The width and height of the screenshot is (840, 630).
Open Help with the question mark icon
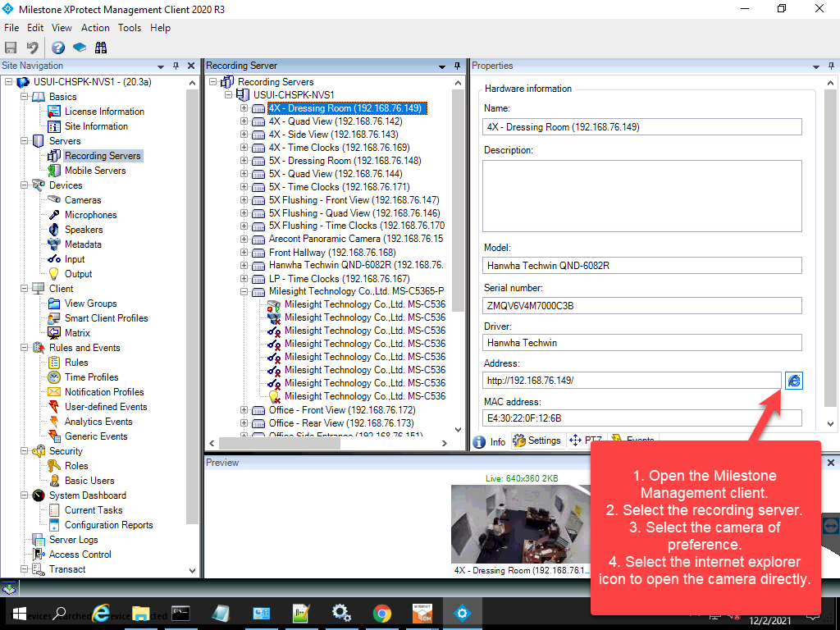pos(56,47)
